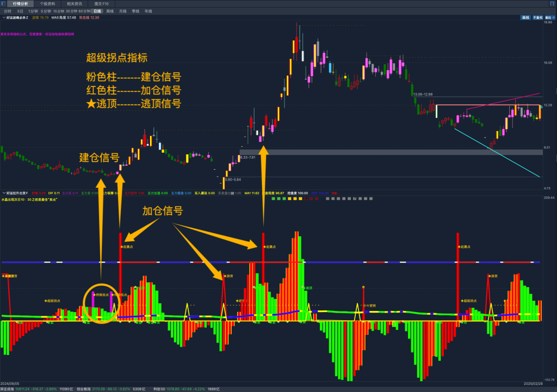The width and height of the screenshot is (557, 392).
Task: Toggle the left sidebar panel icon
Action: pos(4,4)
